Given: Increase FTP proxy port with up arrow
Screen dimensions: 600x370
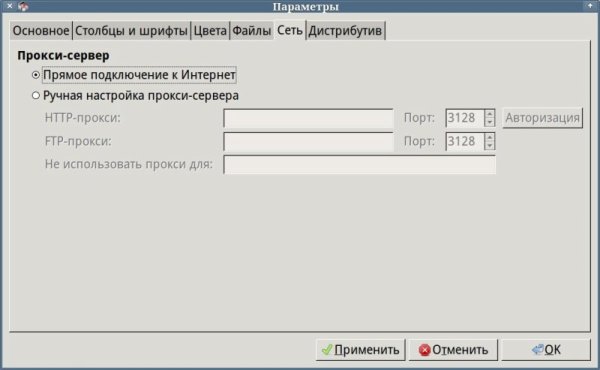Looking at the screenshot, I should [x=490, y=137].
